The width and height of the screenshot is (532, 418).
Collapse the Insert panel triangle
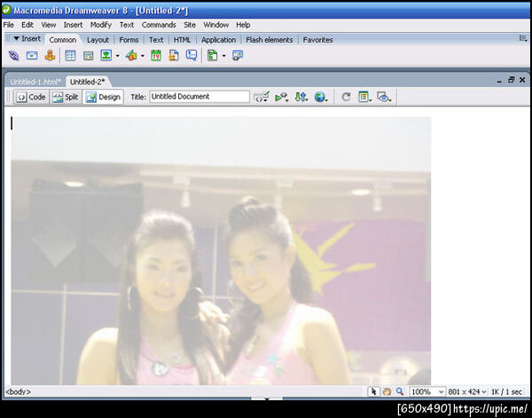[x=16, y=38]
